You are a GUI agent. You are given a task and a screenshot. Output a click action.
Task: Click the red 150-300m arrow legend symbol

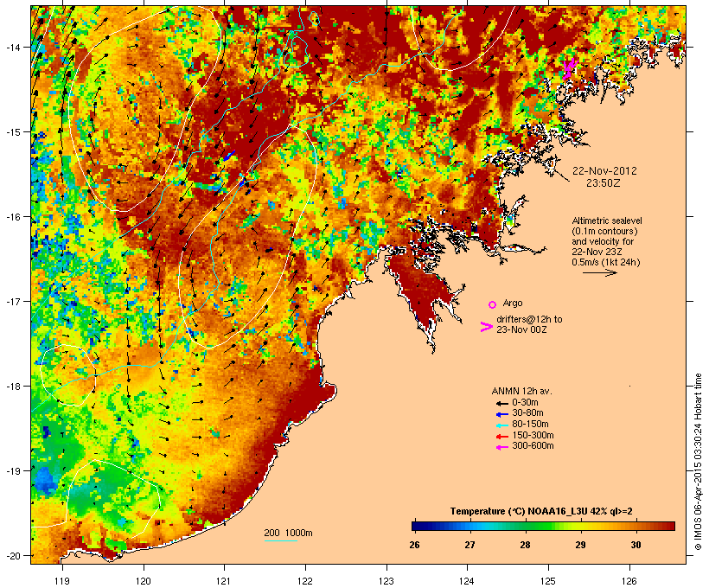501,437
